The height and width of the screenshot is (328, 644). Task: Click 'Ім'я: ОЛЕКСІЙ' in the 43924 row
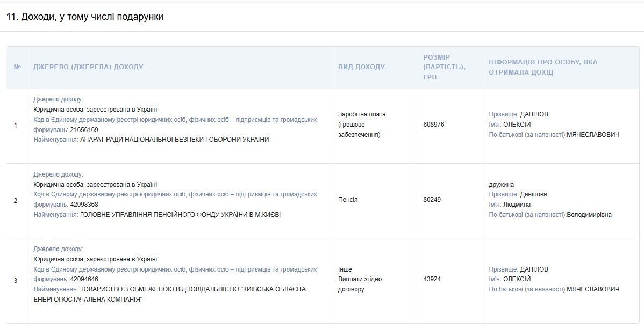510,279
